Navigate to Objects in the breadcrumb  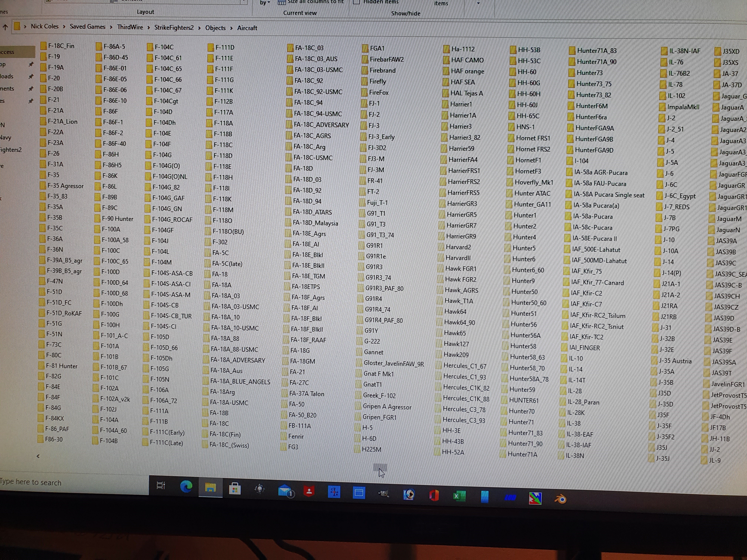point(215,28)
